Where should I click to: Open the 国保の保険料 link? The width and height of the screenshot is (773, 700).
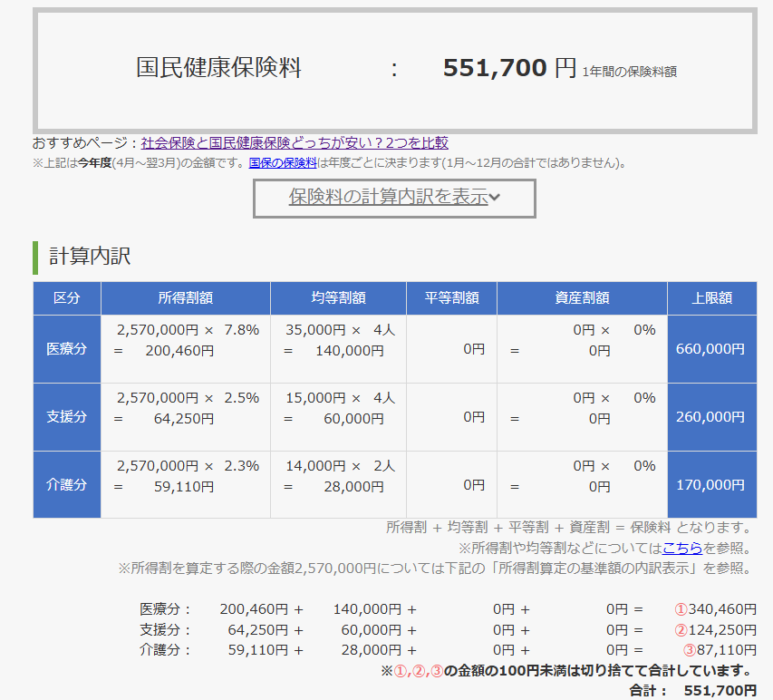coord(283,163)
